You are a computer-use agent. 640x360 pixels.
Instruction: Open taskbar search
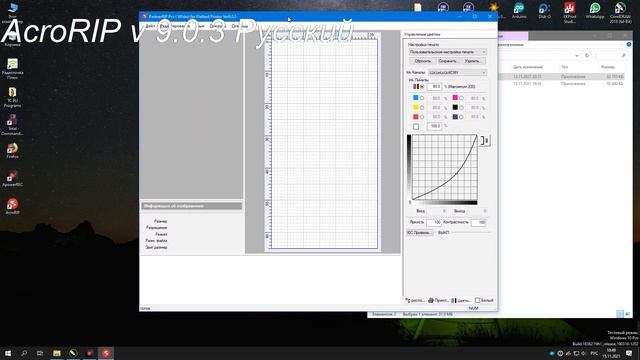point(24,353)
